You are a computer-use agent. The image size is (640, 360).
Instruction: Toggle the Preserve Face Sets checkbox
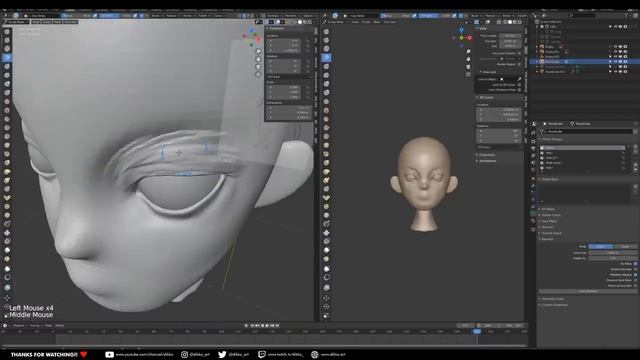(636, 286)
